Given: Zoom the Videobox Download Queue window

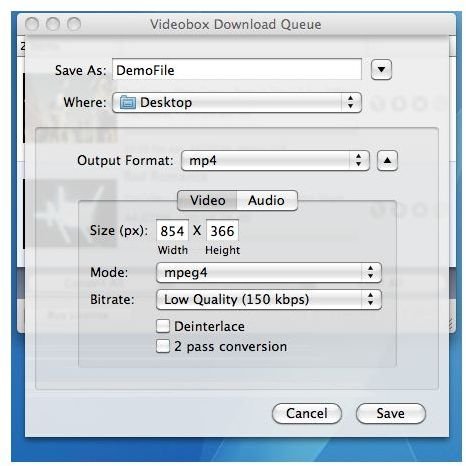Looking at the screenshot, I should point(74,24).
